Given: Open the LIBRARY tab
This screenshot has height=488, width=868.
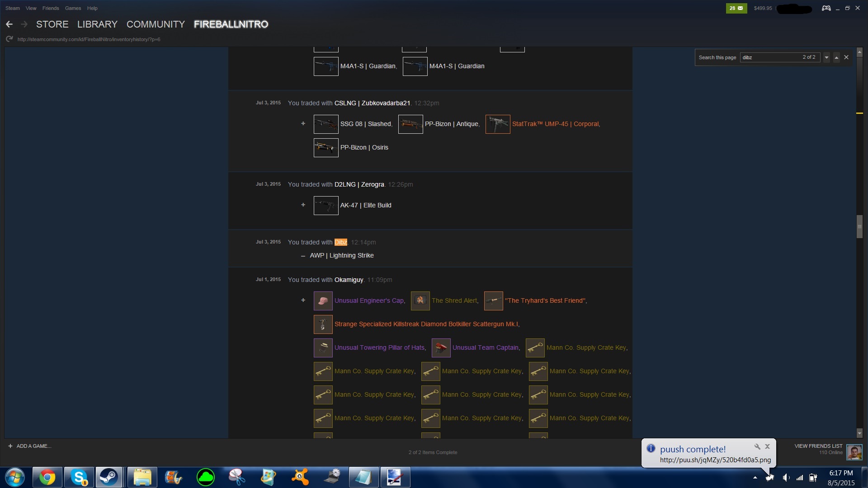Looking at the screenshot, I should pyautogui.click(x=97, y=24).
